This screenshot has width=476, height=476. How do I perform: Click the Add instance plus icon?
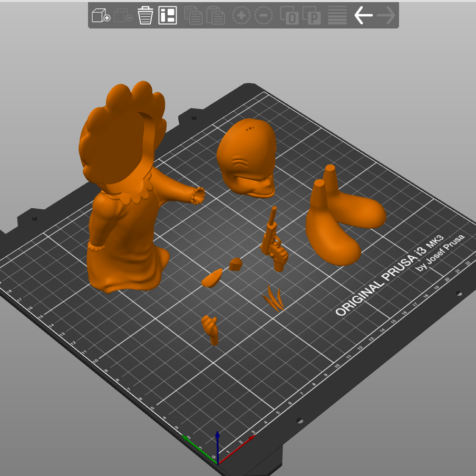tap(241, 15)
